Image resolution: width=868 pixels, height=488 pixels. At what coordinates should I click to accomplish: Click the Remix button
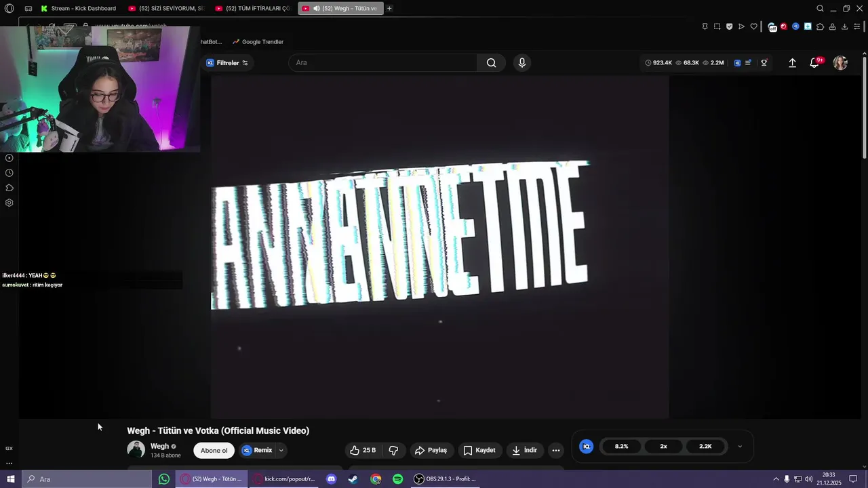(257, 450)
